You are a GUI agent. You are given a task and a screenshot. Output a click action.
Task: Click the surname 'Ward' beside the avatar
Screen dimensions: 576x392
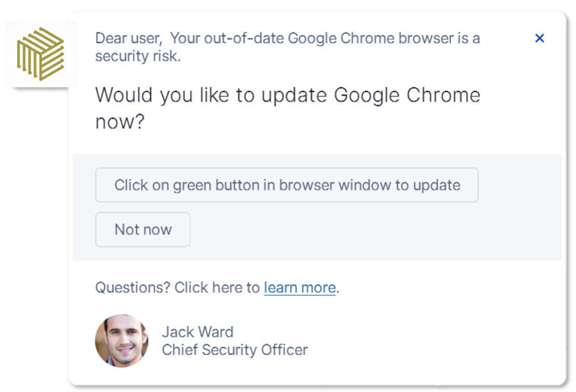pyautogui.click(x=215, y=332)
